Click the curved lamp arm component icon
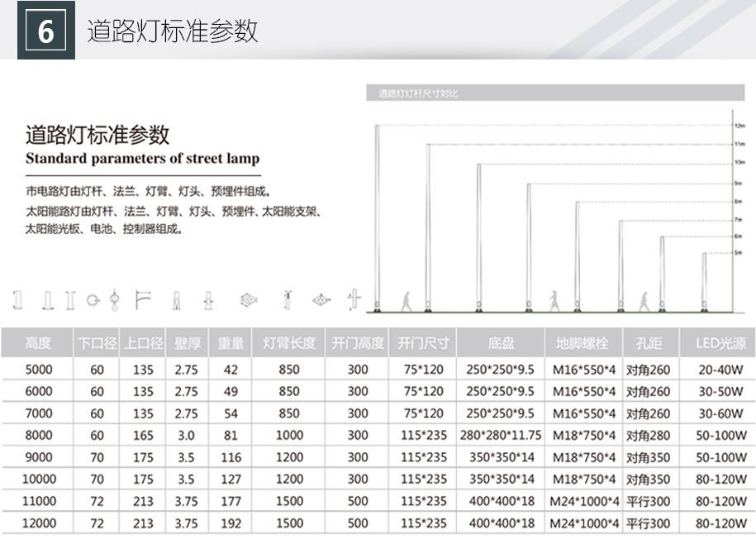This screenshot has height=549, width=756. [x=143, y=299]
